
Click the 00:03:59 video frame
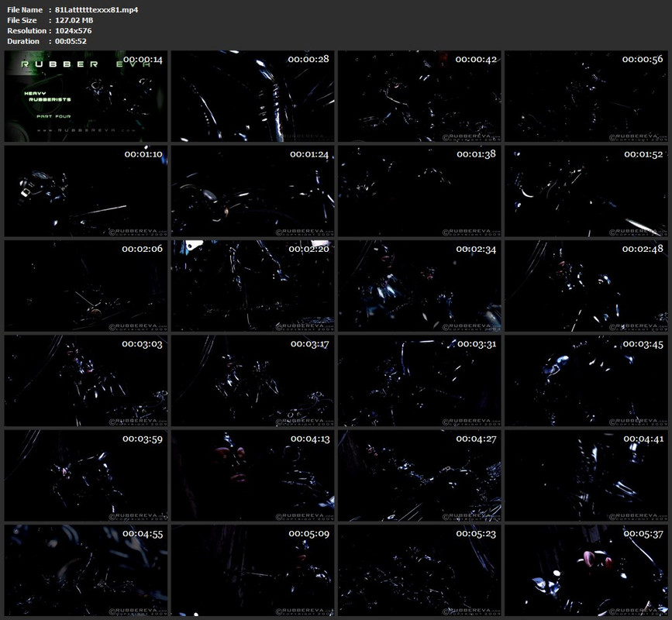86,476
